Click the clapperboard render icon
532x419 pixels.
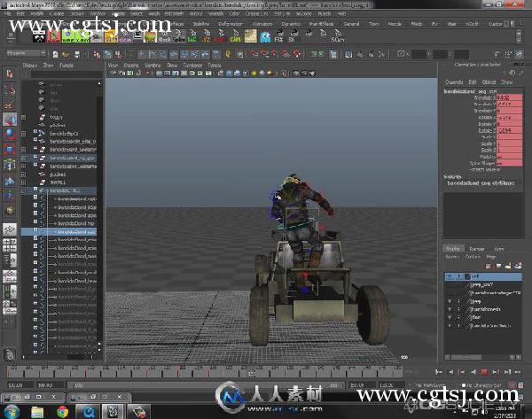(x=348, y=54)
